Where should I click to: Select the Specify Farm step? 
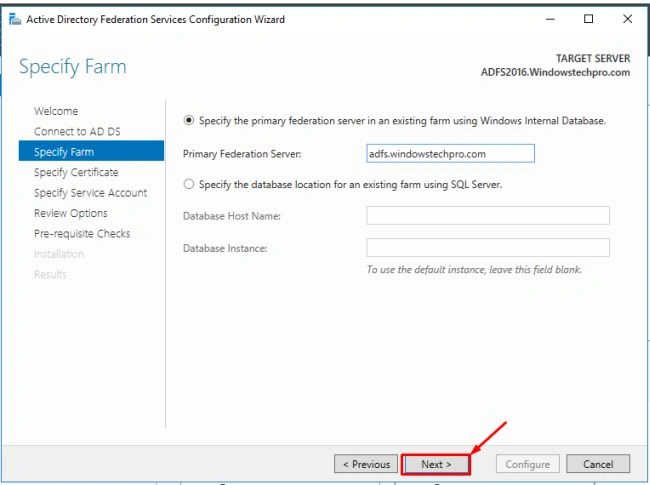[91, 151]
